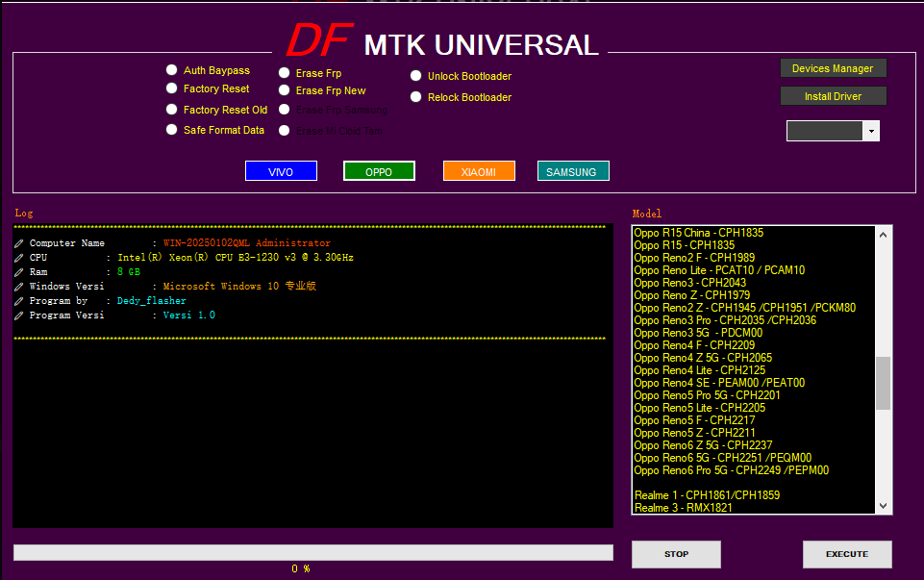This screenshot has height=580, width=924.
Task: Select Oppo Reno5 Pro 5G - CPH2201 model
Action: (707, 395)
